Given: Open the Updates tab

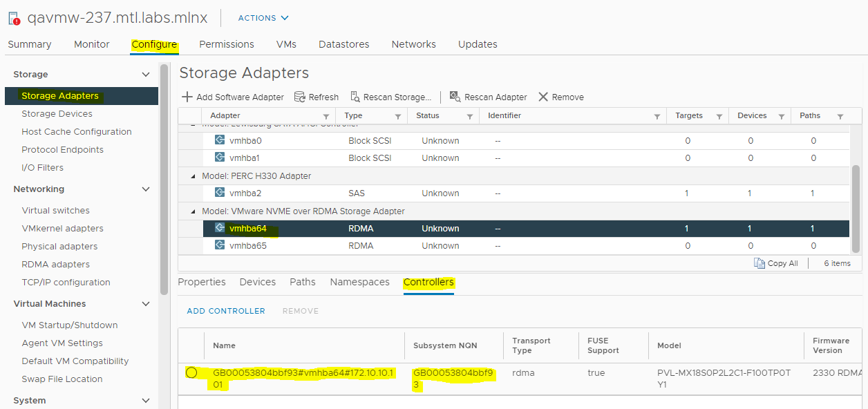Looking at the screenshot, I should pyautogui.click(x=478, y=44).
